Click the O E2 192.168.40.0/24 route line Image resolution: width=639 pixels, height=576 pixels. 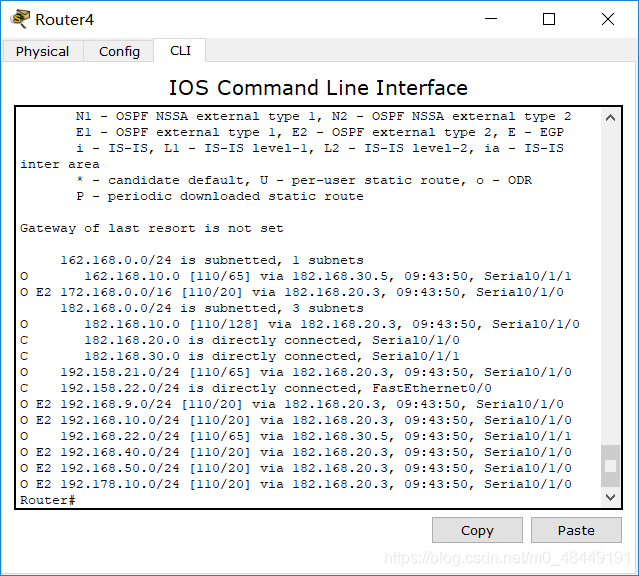click(x=296, y=452)
